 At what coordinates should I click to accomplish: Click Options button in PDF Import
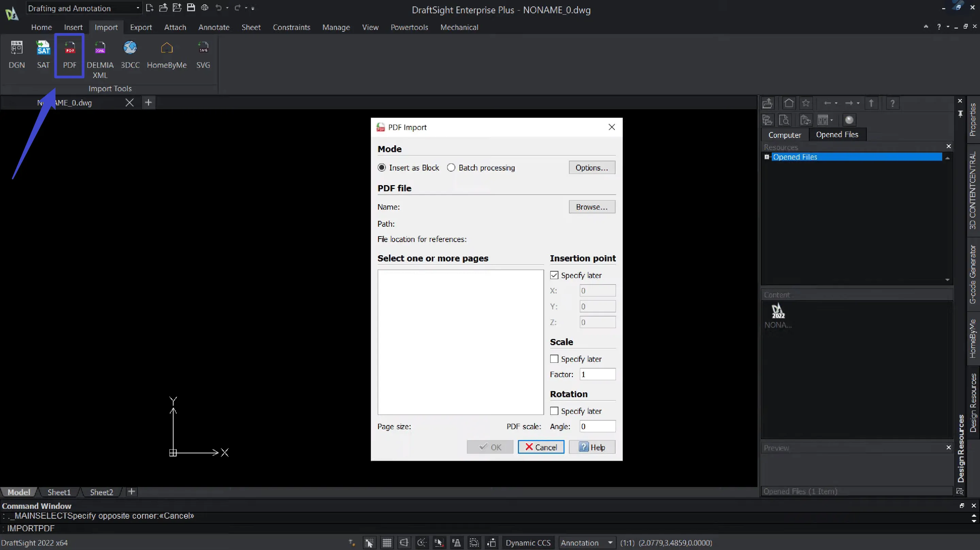tap(591, 168)
